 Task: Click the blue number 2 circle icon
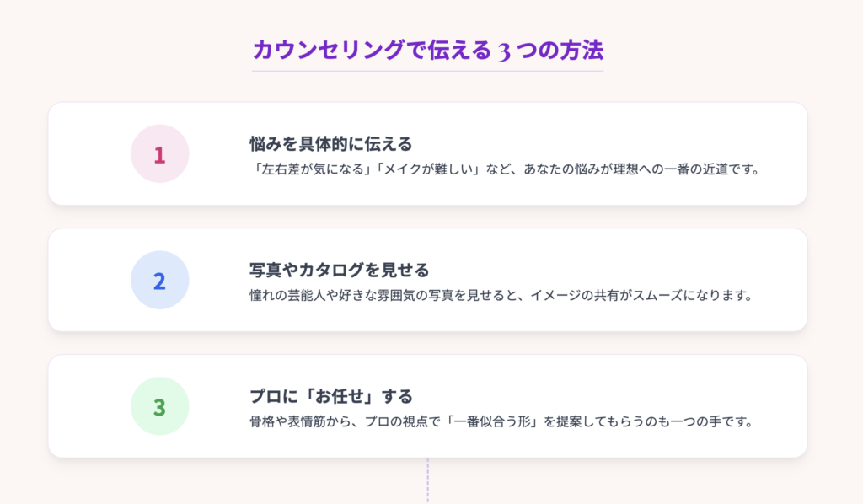(159, 280)
